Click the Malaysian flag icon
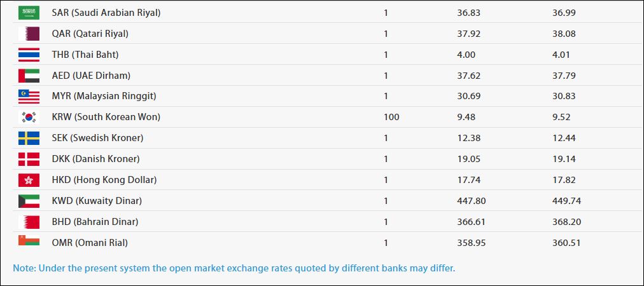Screen dimensions: 644x286 29,97
